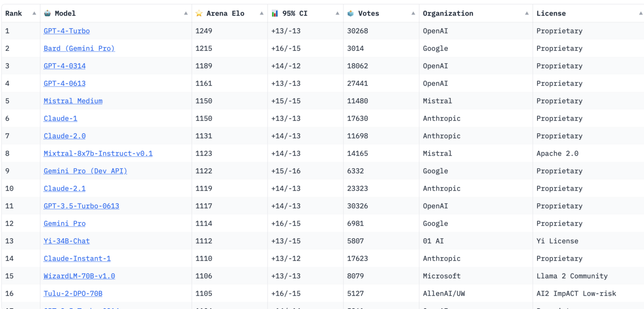Sort by License column arrow

641,13
